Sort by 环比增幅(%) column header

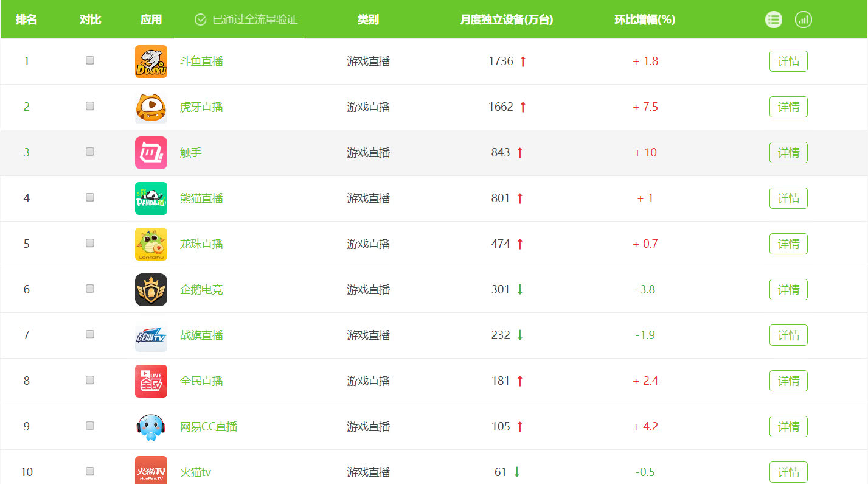coord(645,19)
